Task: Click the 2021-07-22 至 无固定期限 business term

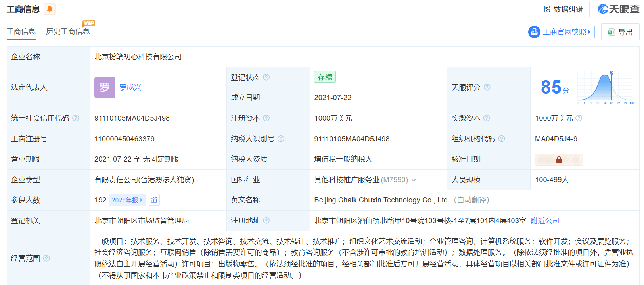Action: tap(137, 159)
